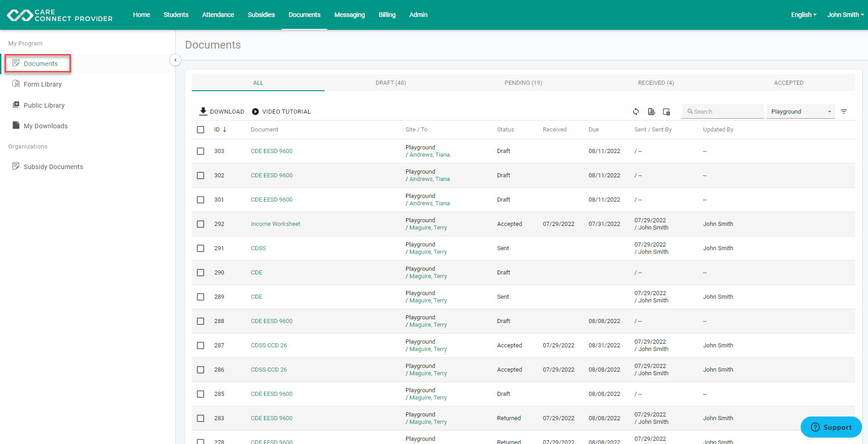868x444 pixels.
Task: Open Maguire, Terry link in row 292
Action: [428, 228]
